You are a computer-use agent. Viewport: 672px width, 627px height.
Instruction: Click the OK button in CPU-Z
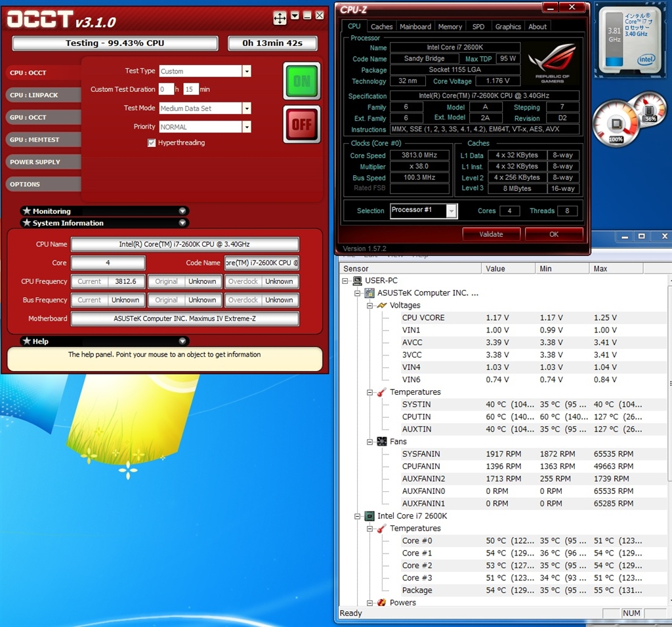click(553, 234)
